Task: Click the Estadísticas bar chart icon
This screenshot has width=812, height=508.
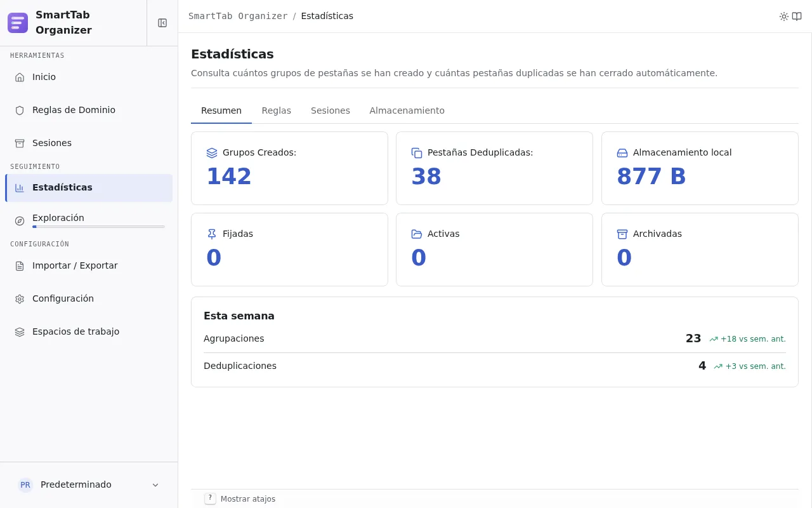Action: [x=20, y=187]
